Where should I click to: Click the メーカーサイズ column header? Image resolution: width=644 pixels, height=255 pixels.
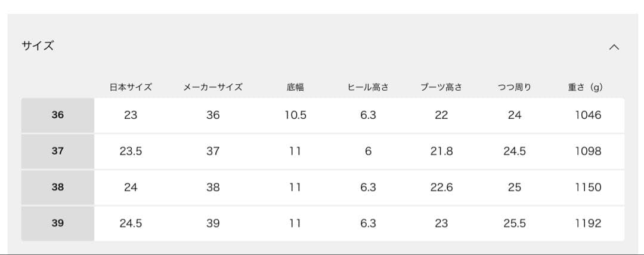(213, 87)
